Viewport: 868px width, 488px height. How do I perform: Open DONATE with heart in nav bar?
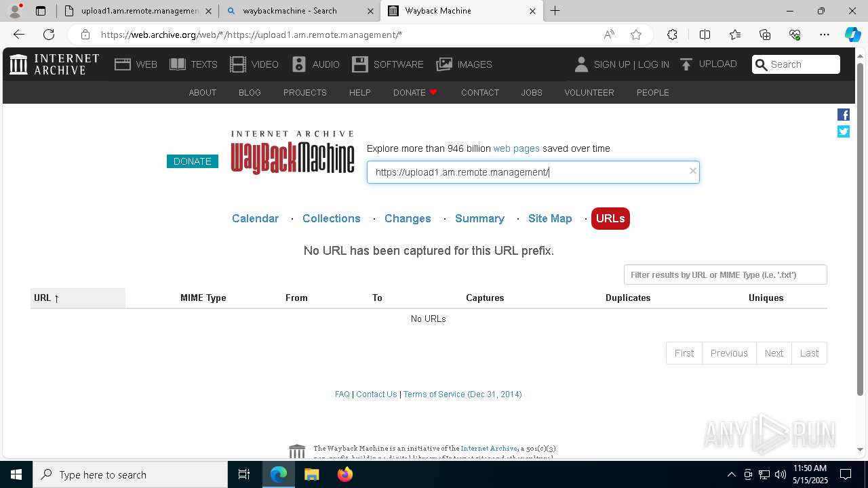click(415, 92)
